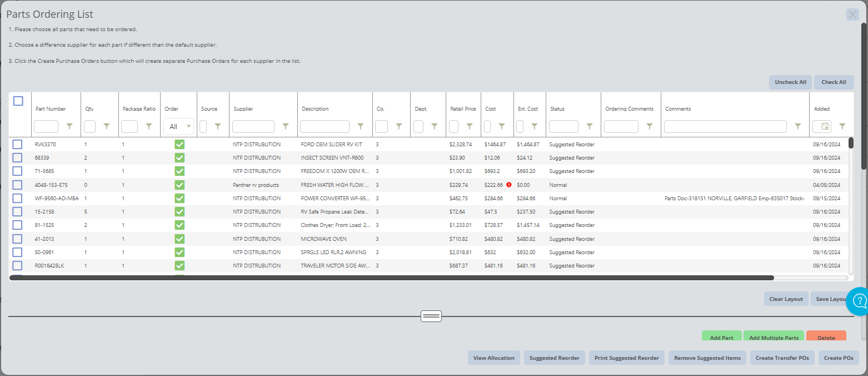Toggle the select-all checkbox in the header
This screenshot has width=868, height=376.
(x=18, y=101)
